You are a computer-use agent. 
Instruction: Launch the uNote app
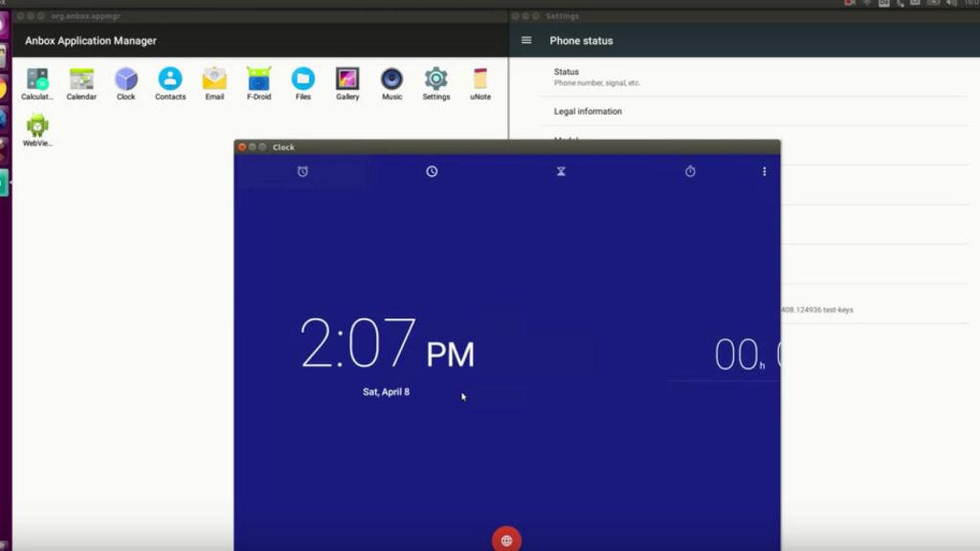tap(479, 81)
